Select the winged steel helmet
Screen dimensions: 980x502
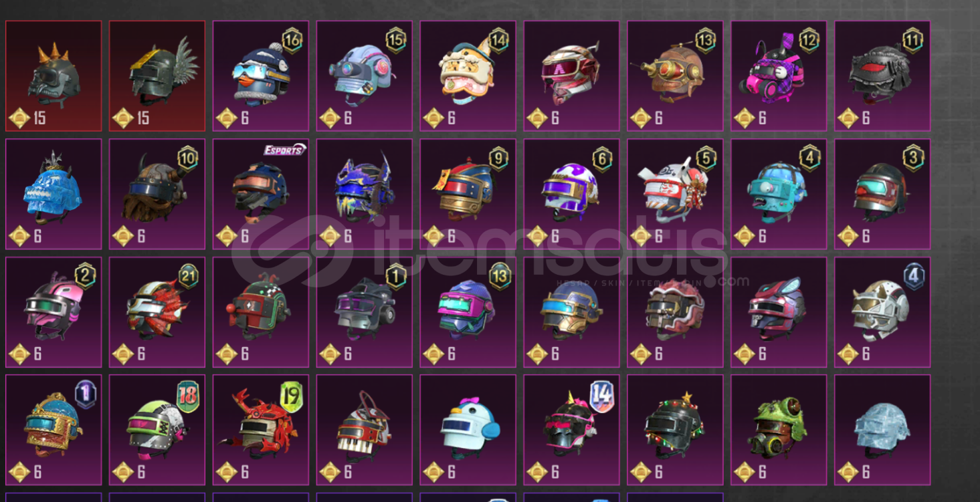(x=157, y=76)
